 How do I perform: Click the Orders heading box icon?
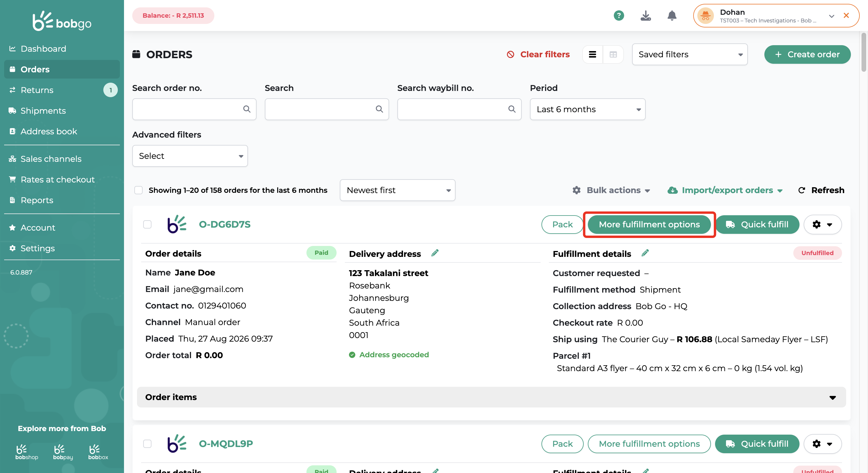(136, 54)
